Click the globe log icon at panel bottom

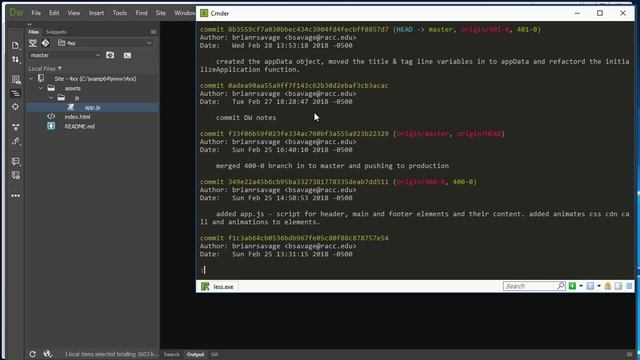47,354
